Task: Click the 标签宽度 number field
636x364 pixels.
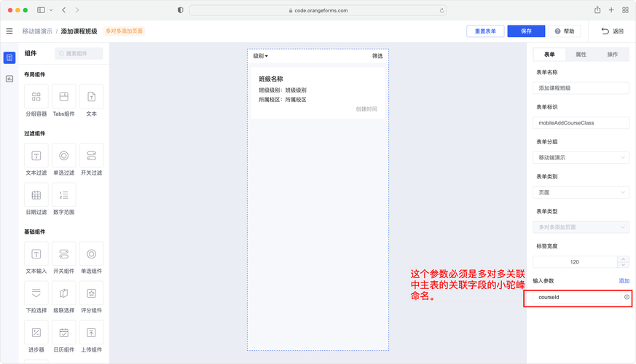Action: coord(575,262)
